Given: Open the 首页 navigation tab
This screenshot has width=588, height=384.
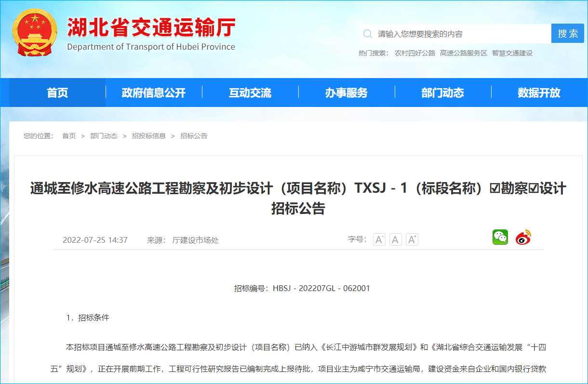Looking at the screenshot, I should coord(57,93).
